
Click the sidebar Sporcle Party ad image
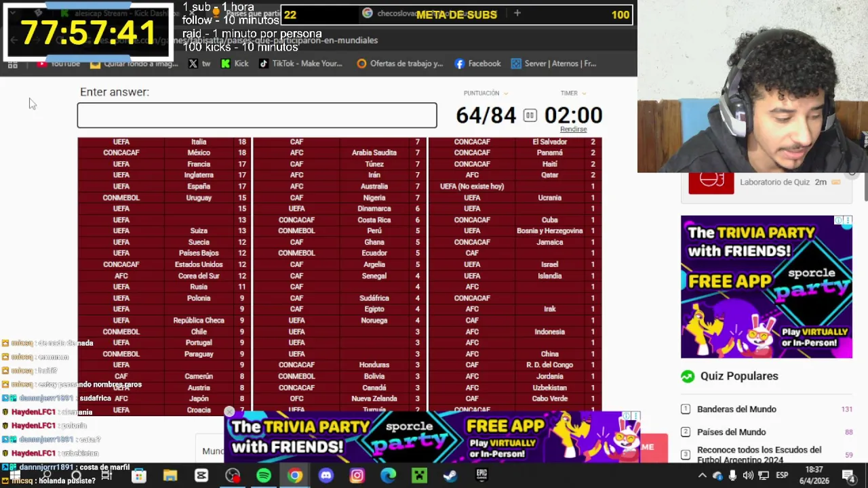coord(766,287)
